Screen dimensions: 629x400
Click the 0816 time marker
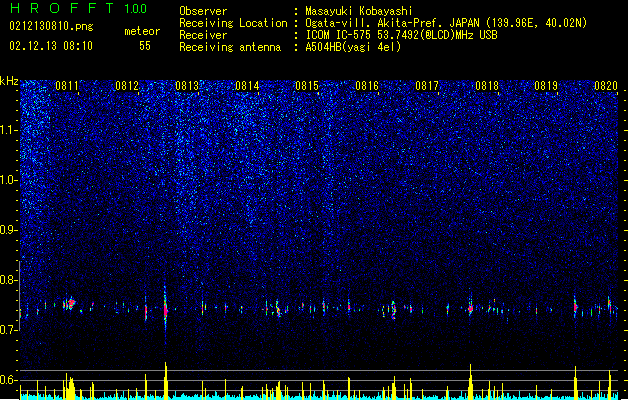click(x=367, y=86)
